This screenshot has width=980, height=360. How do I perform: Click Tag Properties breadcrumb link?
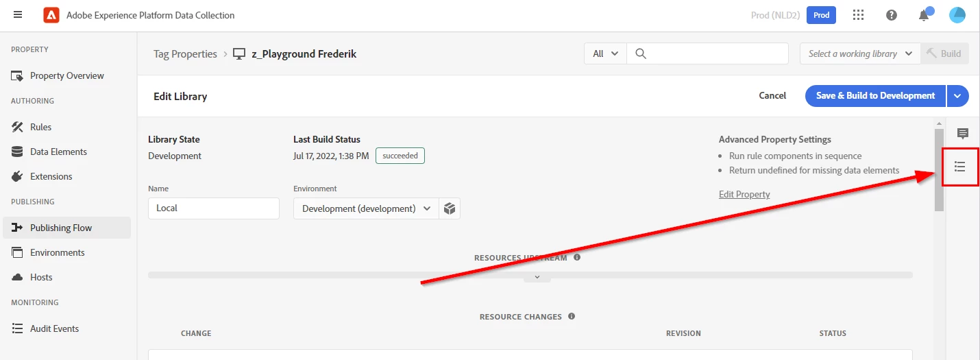coord(185,53)
